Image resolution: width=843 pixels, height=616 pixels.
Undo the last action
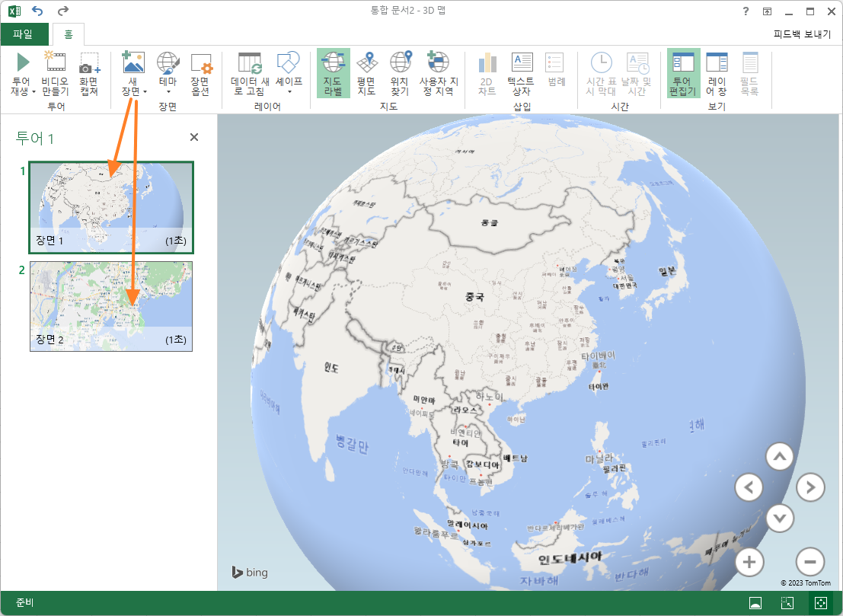[x=37, y=11]
